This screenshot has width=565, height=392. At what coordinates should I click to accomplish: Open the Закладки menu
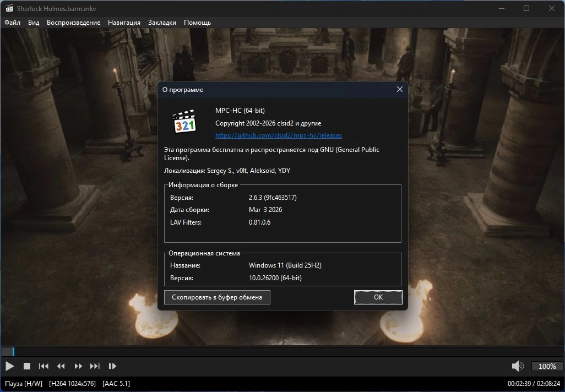pyautogui.click(x=162, y=23)
